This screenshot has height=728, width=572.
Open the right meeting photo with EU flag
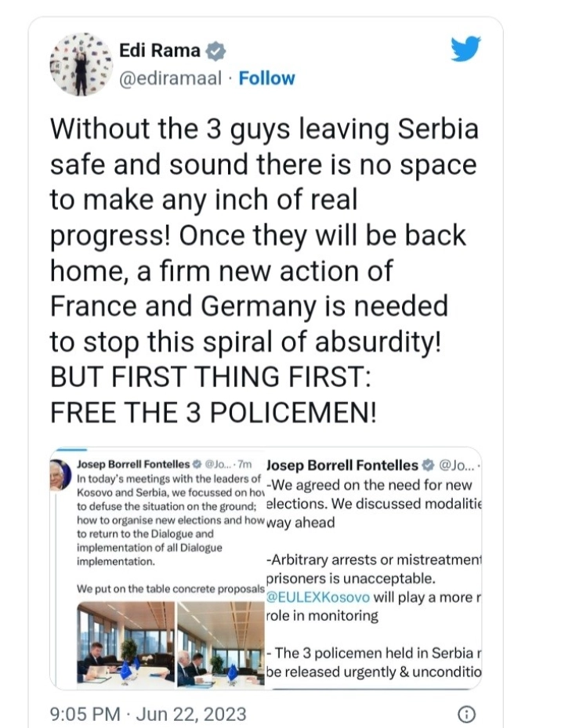[x=220, y=643]
